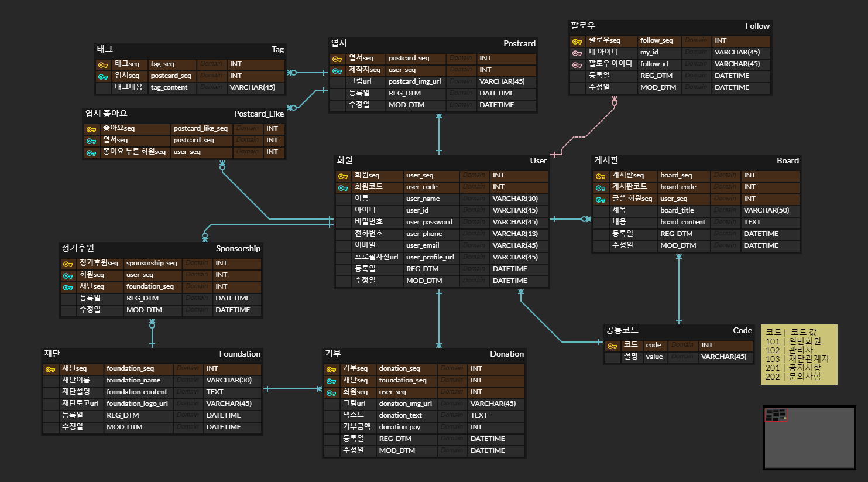The image size is (868, 482).
Task: Click the donation_pay column name
Action: pyautogui.click(x=400, y=427)
